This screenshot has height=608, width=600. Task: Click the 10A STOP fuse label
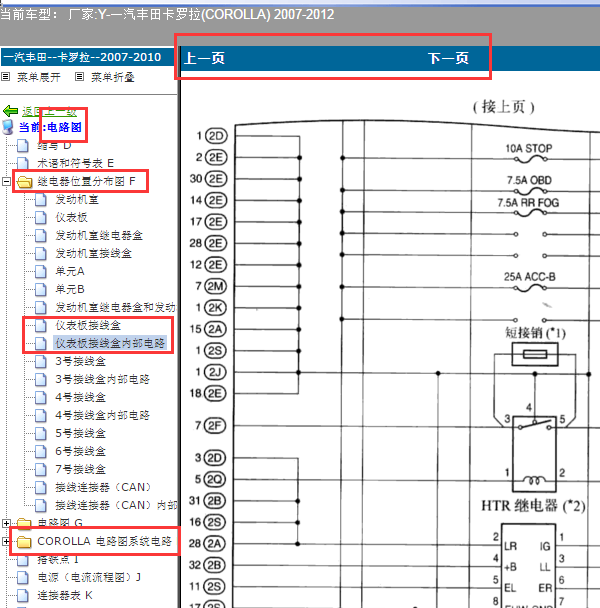click(x=529, y=148)
